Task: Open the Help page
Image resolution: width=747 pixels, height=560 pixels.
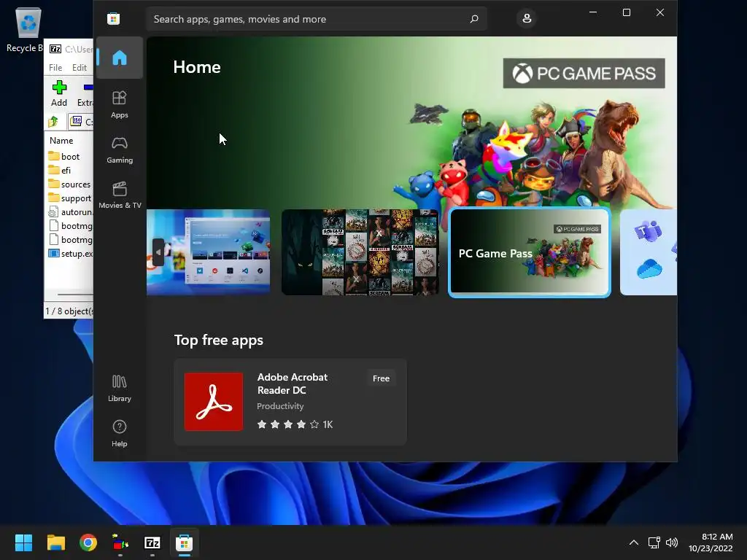Action: 120,433
